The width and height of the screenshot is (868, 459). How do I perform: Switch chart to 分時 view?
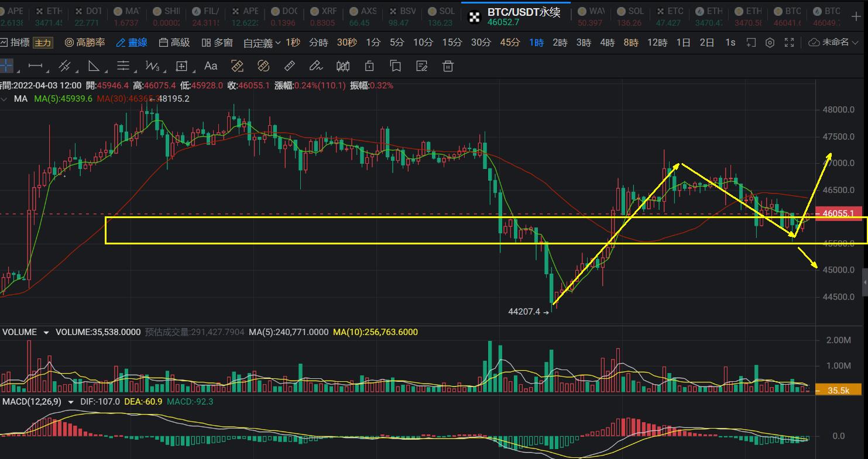(318, 43)
